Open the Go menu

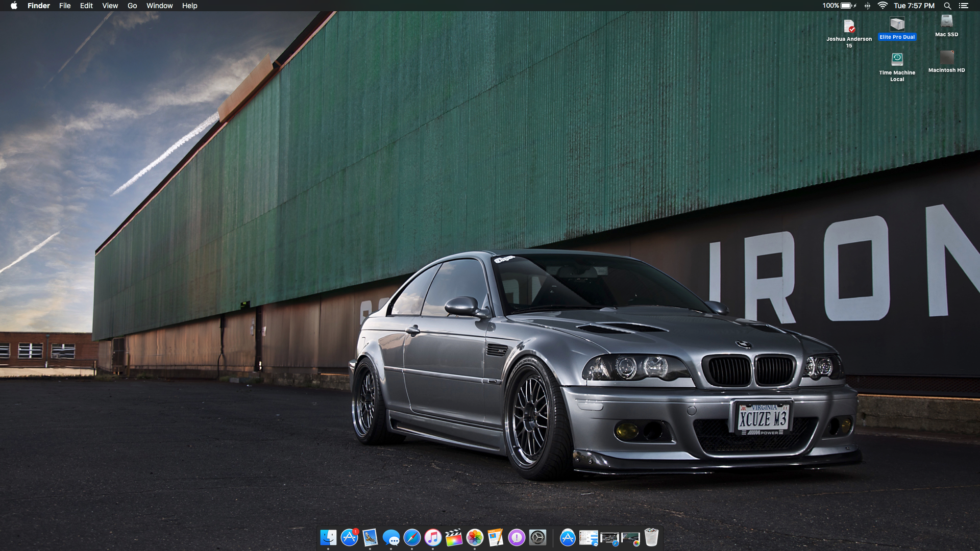pos(132,6)
